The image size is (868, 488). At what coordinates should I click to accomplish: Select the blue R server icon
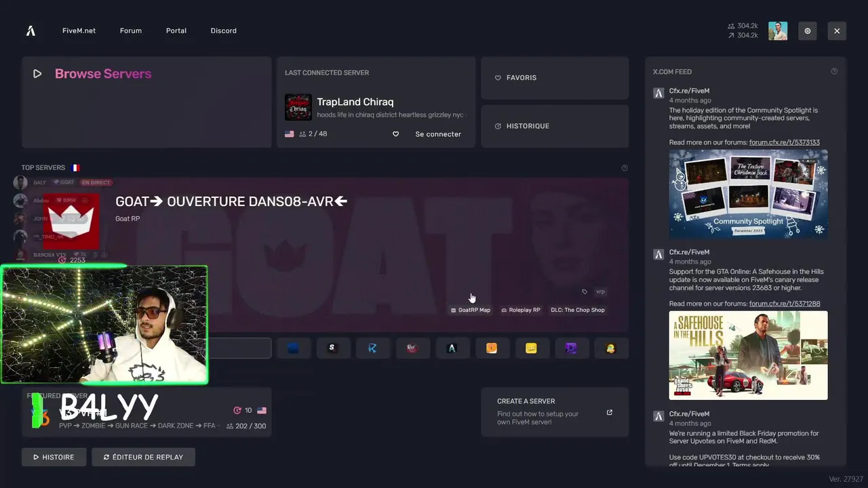click(372, 348)
